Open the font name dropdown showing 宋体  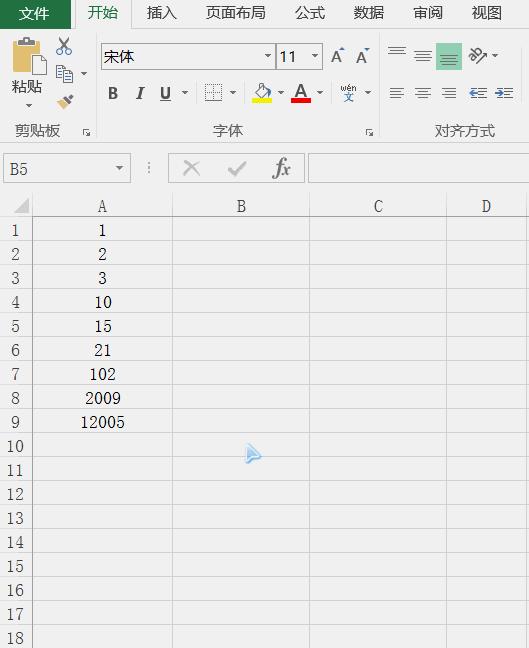[x=267, y=56]
